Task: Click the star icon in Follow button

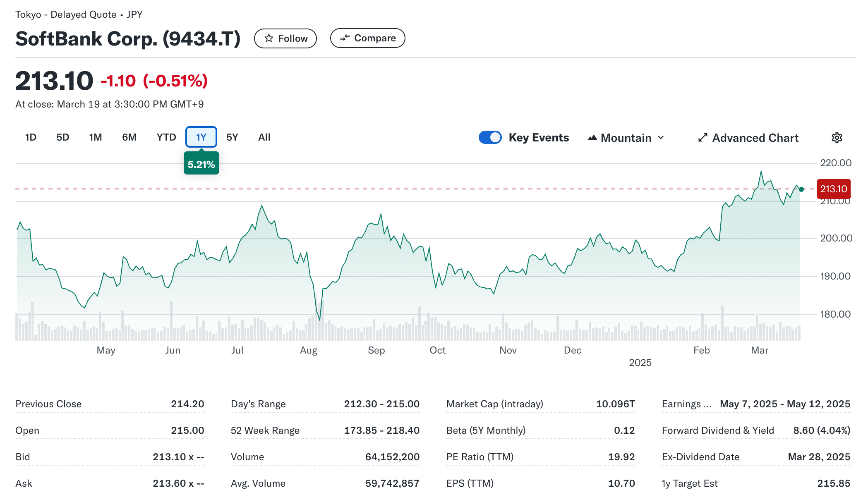Action: 269,38
